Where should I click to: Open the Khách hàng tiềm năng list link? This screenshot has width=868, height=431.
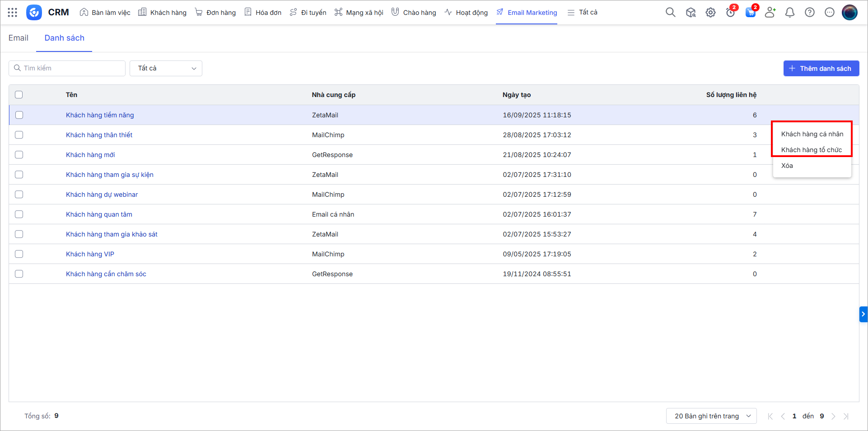pos(100,115)
